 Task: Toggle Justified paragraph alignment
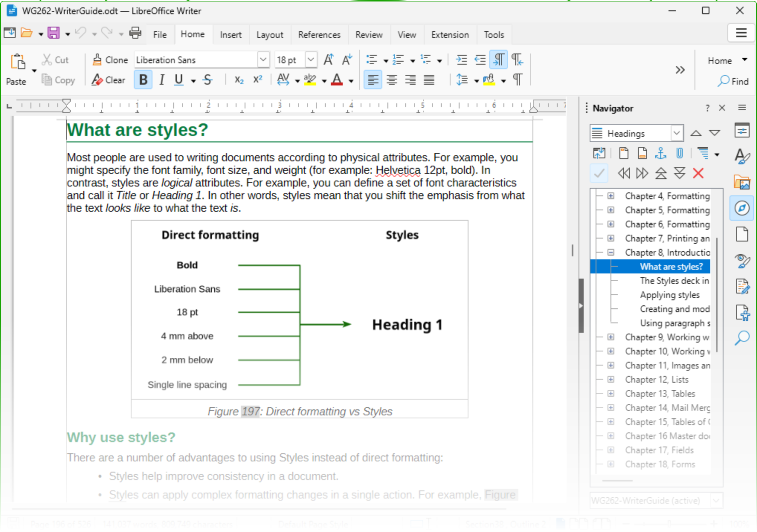[x=429, y=80]
